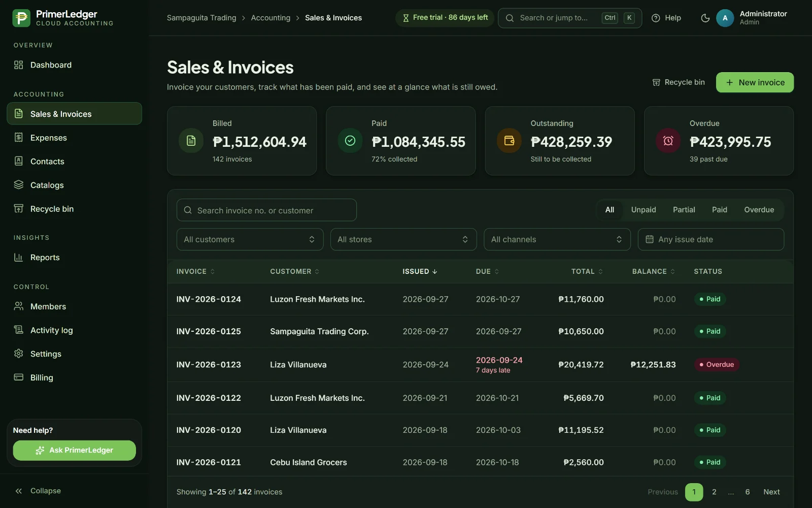Viewport: 812px width, 508px height.
Task: Sort by the CUSTOMER column header
Action: [294, 271]
